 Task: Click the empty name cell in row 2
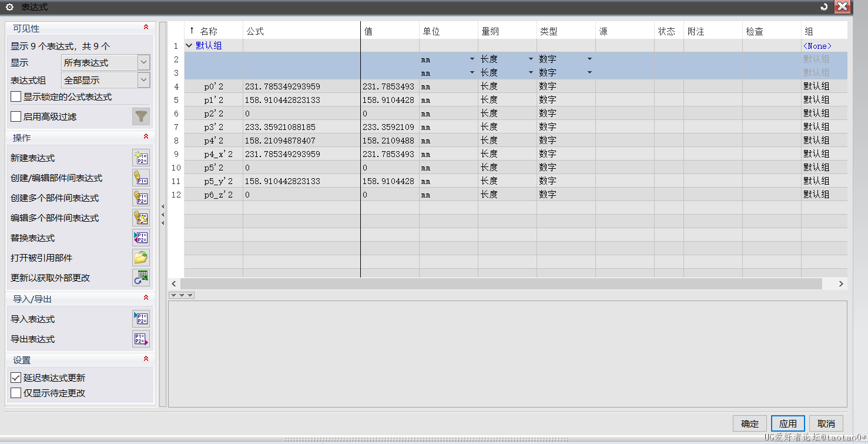[214, 59]
